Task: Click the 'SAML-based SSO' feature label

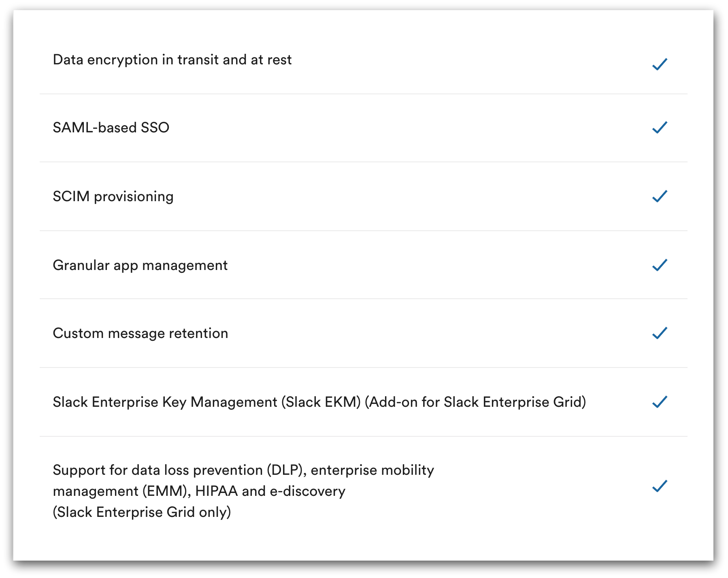Action: (x=111, y=128)
